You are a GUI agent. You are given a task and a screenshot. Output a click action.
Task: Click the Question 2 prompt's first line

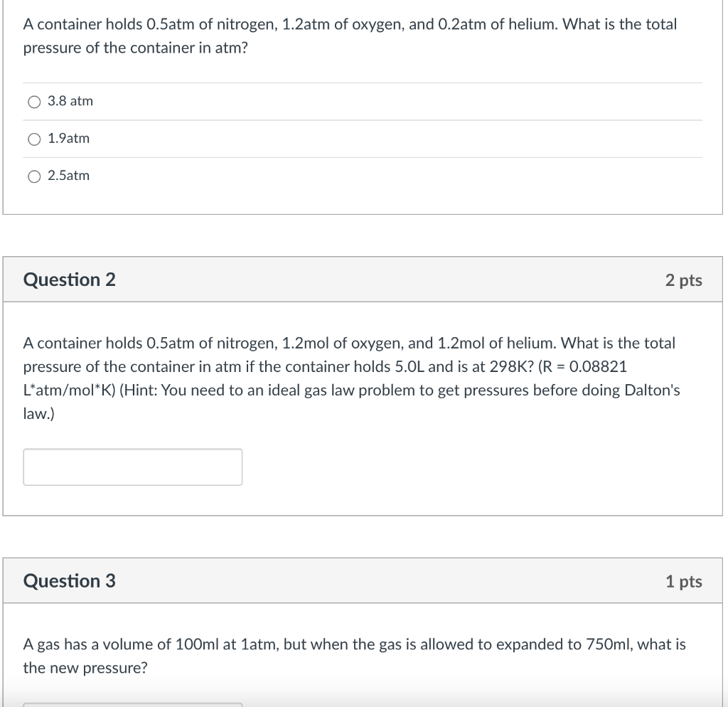coord(349,344)
